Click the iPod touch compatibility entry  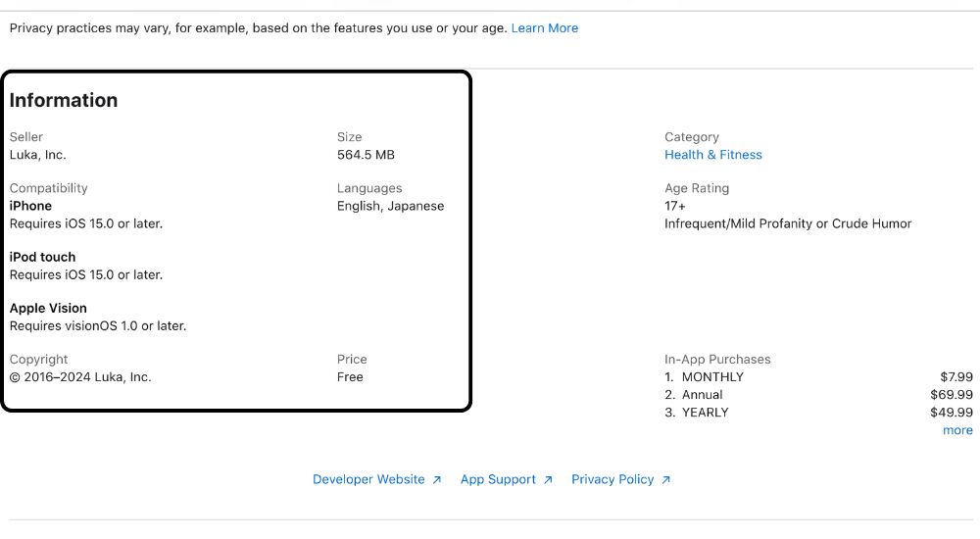pos(42,257)
